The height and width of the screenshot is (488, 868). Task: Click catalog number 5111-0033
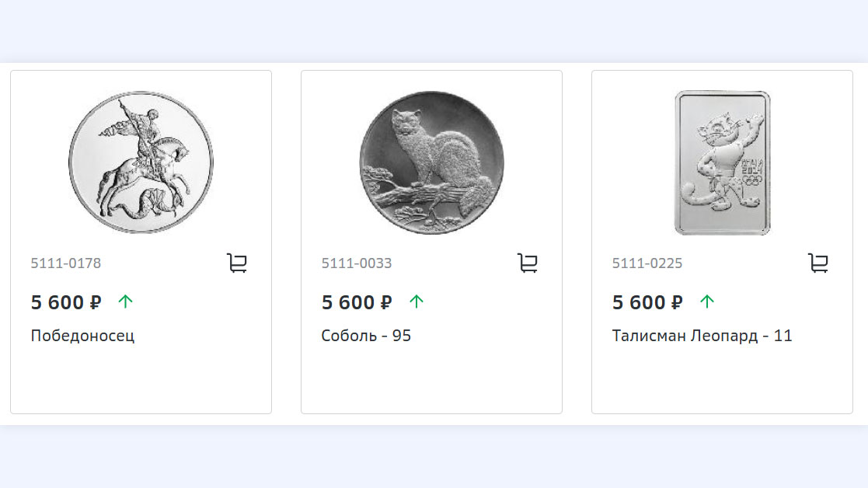pyautogui.click(x=357, y=263)
